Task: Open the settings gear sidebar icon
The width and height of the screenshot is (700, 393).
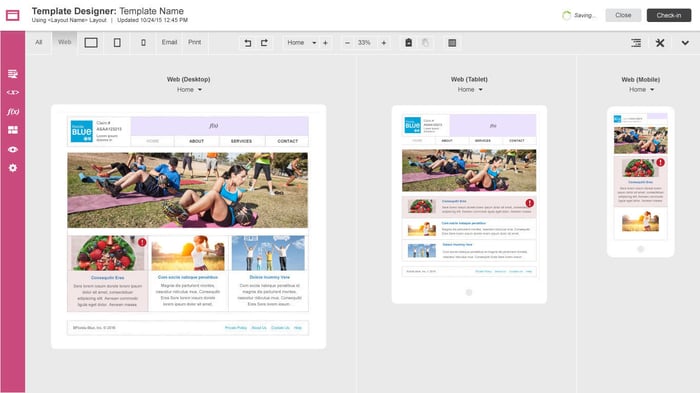Action: (12, 168)
